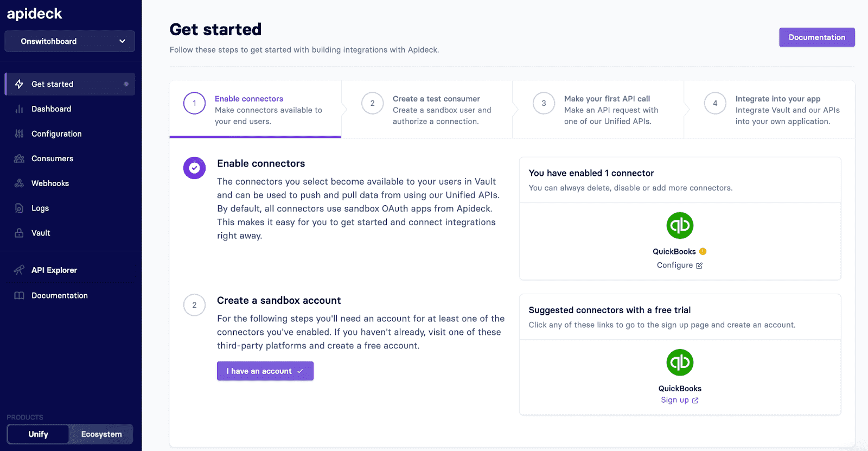Viewport: 868px width, 451px height.
Task: Open Logs using its document icon
Action: coord(19,208)
